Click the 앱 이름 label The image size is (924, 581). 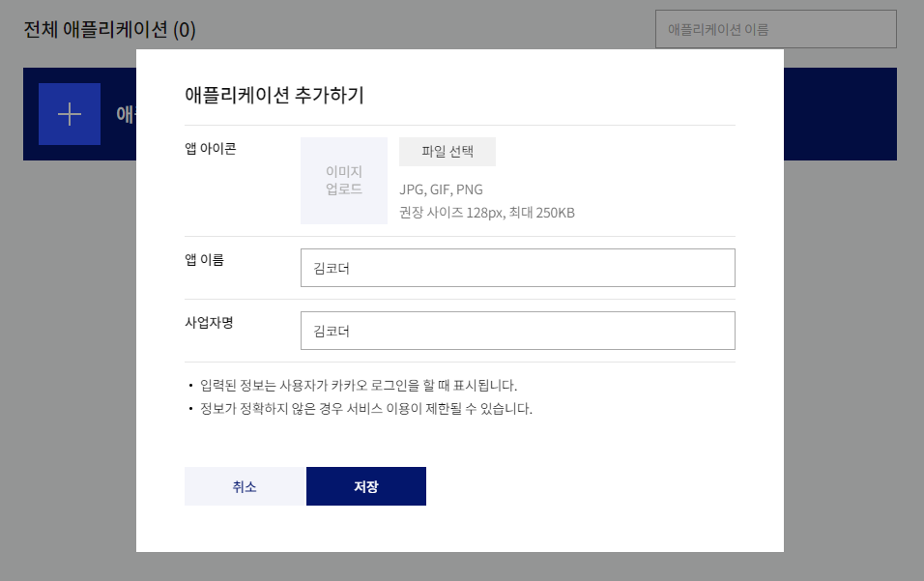tap(204, 260)
